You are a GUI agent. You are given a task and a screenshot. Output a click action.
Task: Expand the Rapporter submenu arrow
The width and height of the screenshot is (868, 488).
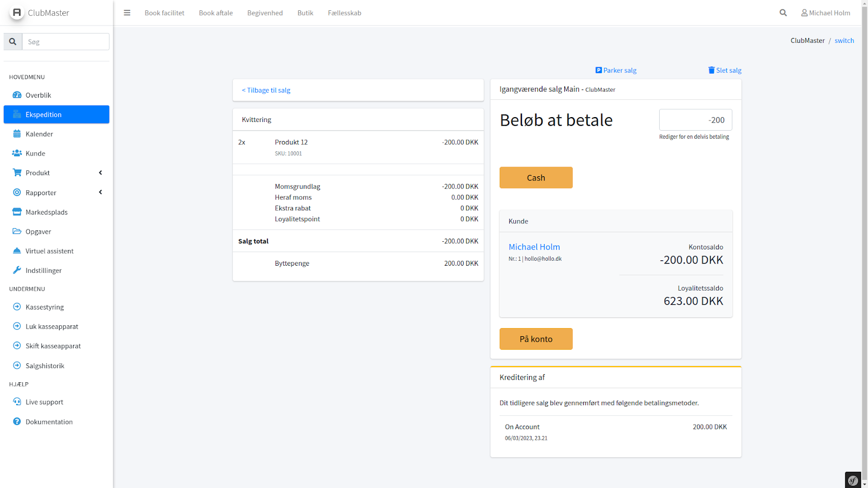point(100,192)
